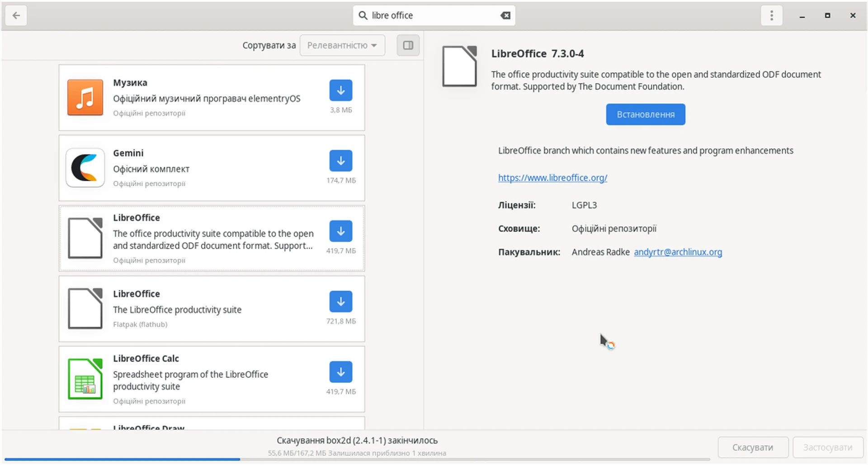Image resolution: width=868 pixels, height=465 pixels.
Task: Select the Gemini list entry title
Action: 128,153
